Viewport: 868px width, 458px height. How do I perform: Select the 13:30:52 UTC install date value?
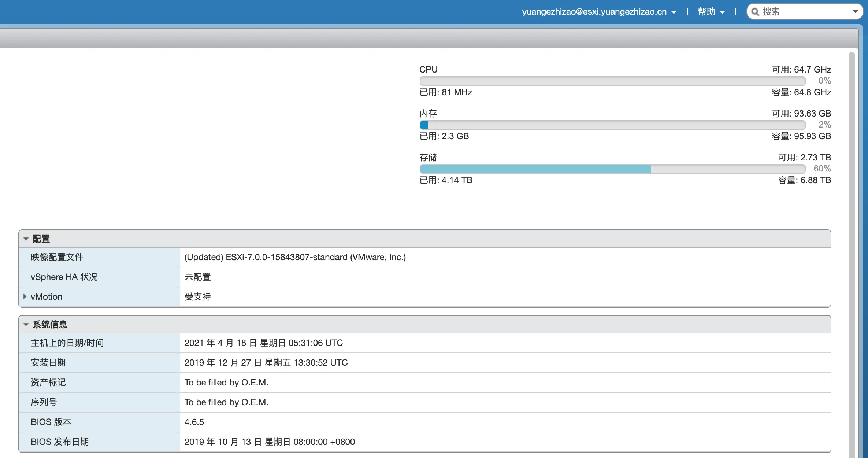266,363
